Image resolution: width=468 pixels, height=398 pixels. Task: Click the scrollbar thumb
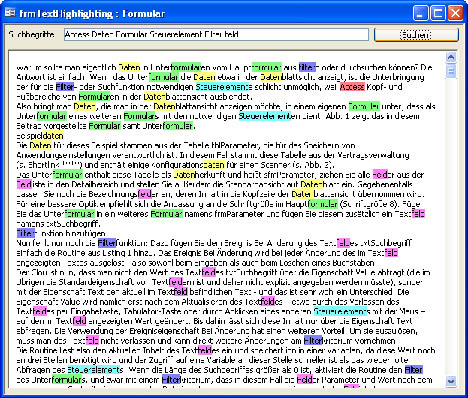[x=451, y=71]
